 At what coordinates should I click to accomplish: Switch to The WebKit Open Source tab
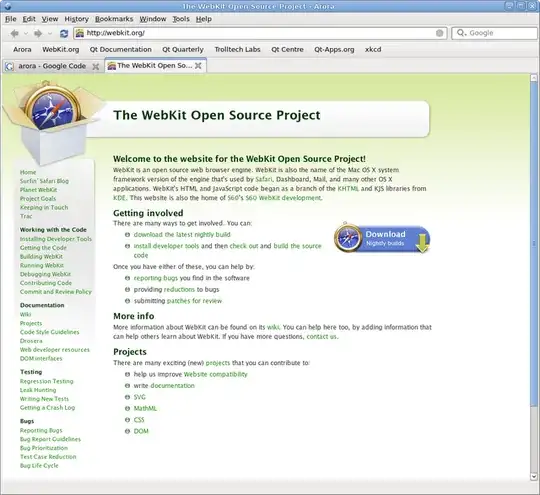[x=155, y=65]
